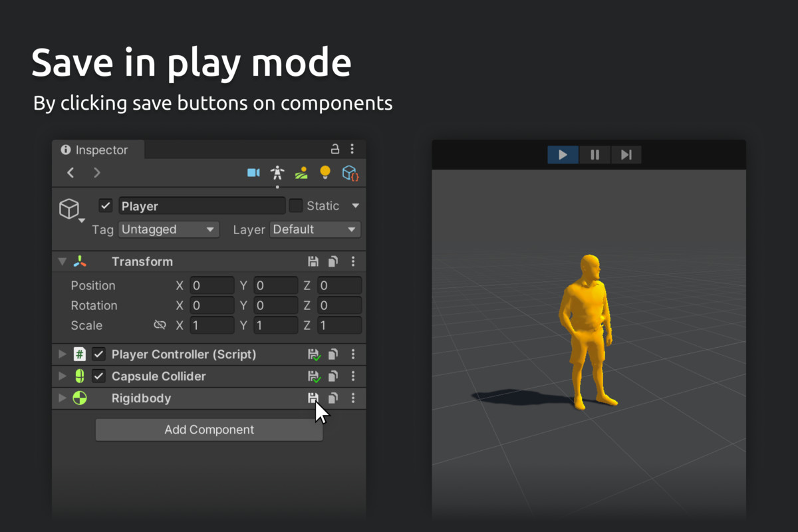
Task: Click the Scale label
Action: 86,326
